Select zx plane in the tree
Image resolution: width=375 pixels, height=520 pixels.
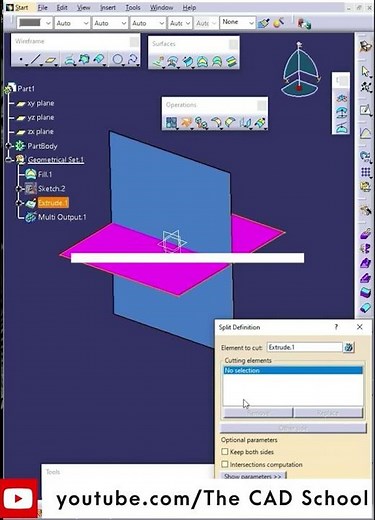(x=40, y=131)
